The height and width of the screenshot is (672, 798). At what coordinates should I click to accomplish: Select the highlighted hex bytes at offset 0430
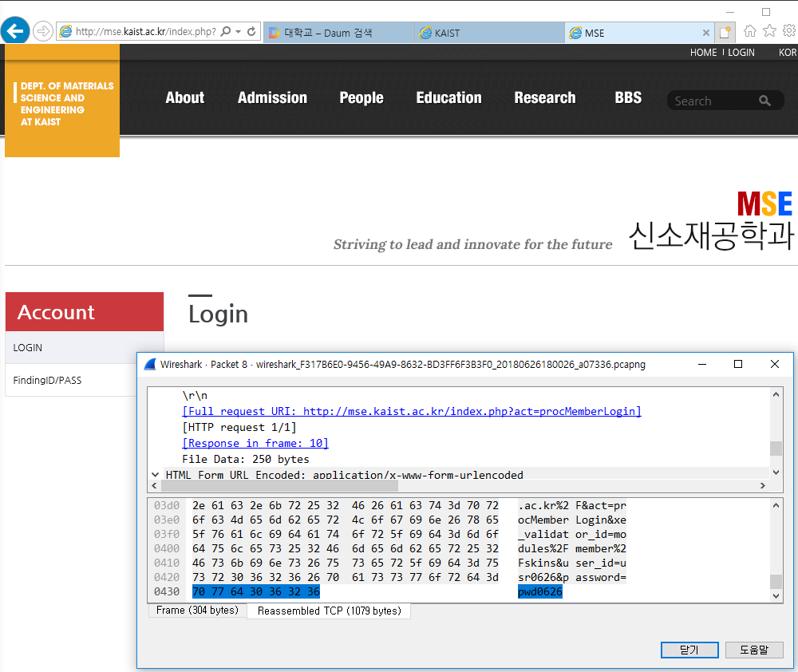coord(256,591)
